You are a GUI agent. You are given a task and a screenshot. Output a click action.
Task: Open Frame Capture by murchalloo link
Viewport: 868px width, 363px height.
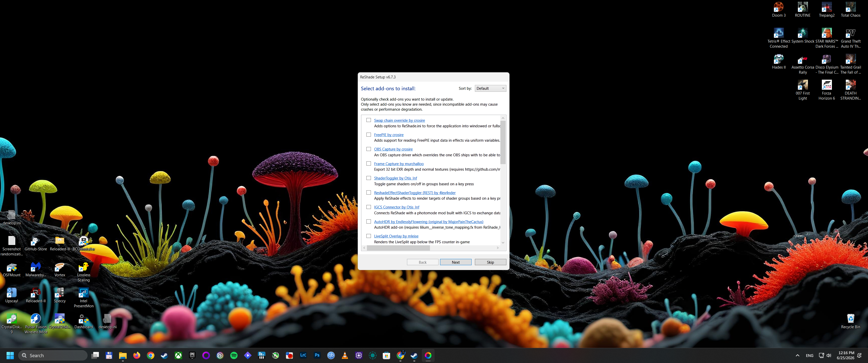(399, 164)
